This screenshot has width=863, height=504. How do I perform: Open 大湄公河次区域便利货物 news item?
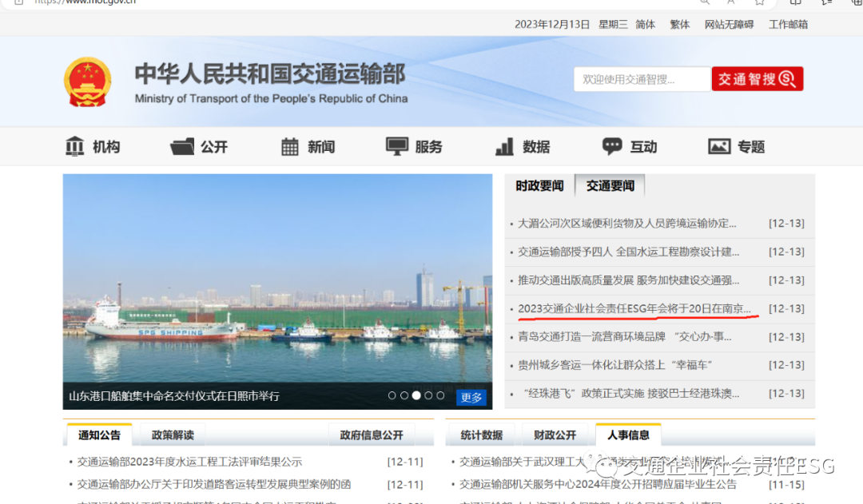627,224
